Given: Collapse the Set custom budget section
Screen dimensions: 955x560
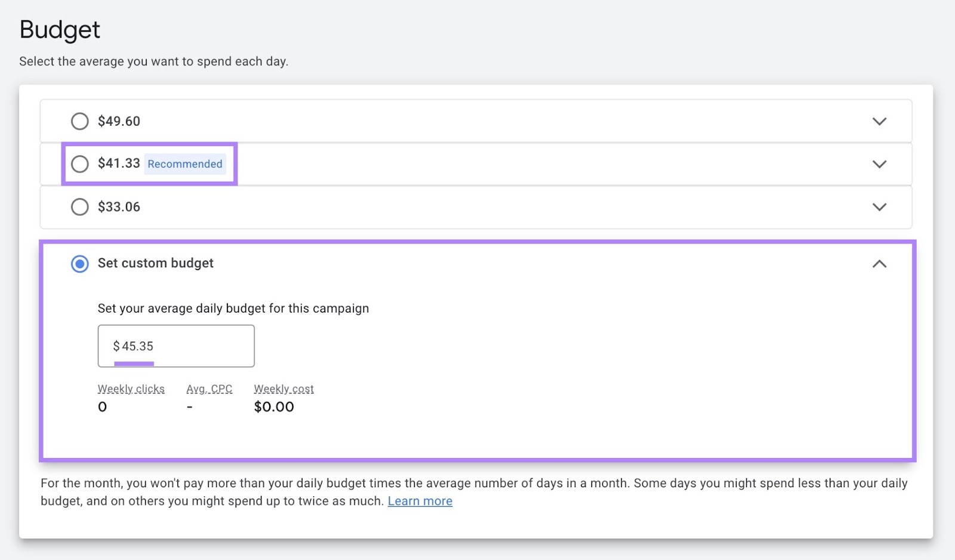Looking at the screenshot, I should point(879,264).
